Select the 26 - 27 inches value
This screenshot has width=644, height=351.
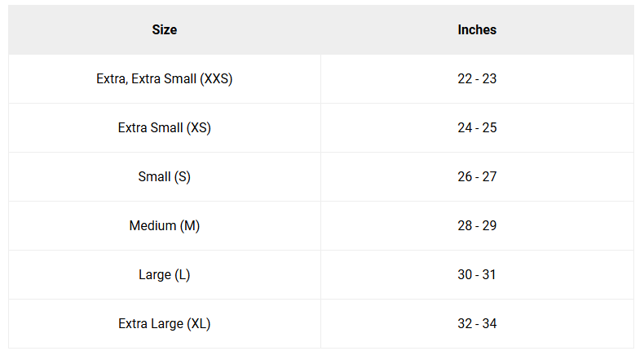[x=477, y=177]
